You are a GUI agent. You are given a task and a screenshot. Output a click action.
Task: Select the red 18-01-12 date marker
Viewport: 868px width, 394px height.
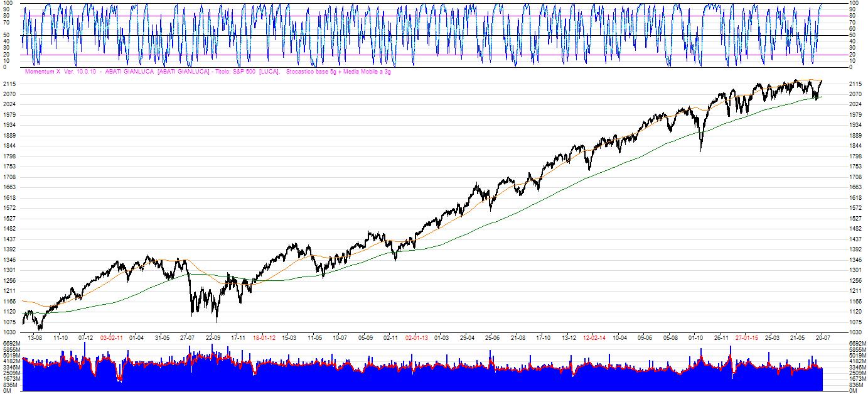[x=264, y=337]
